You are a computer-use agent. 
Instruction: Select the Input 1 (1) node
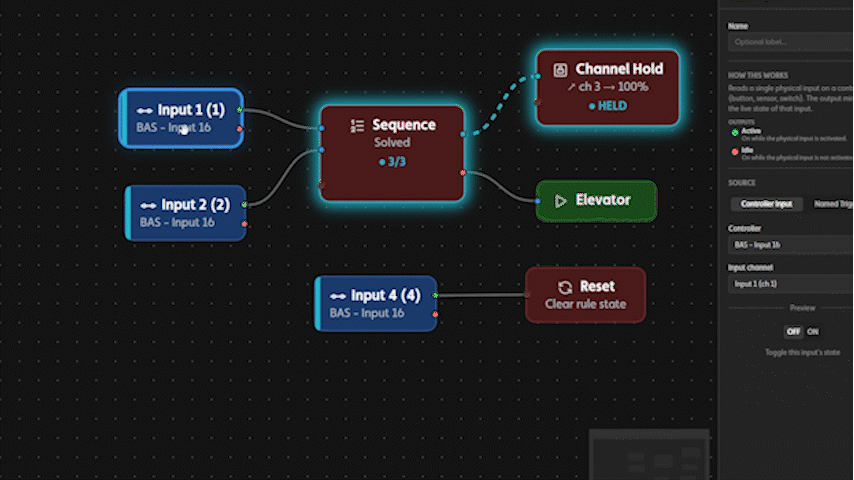point(181,118)
